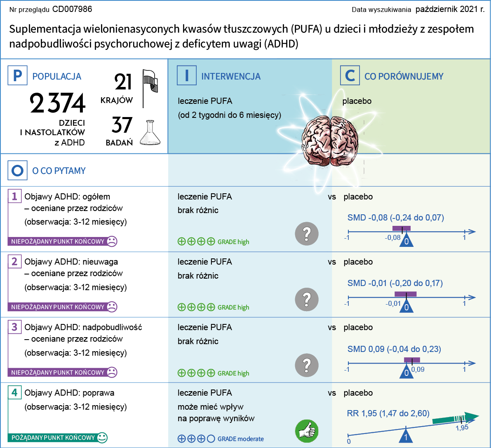The width and height of the screenshot is (491, 448).
Task: Select the blue I intervention box
Action: pos(187,76)
